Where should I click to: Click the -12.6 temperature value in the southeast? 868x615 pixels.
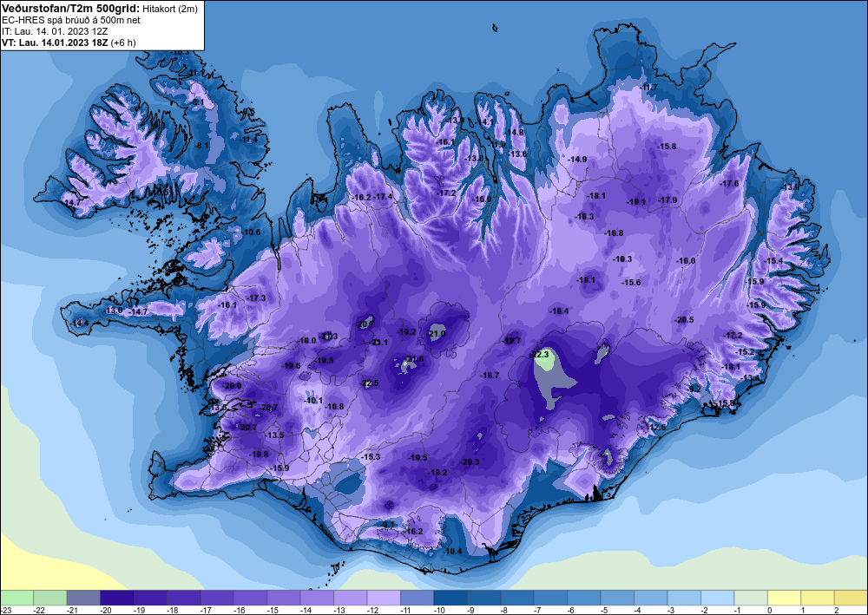[657, 427]
